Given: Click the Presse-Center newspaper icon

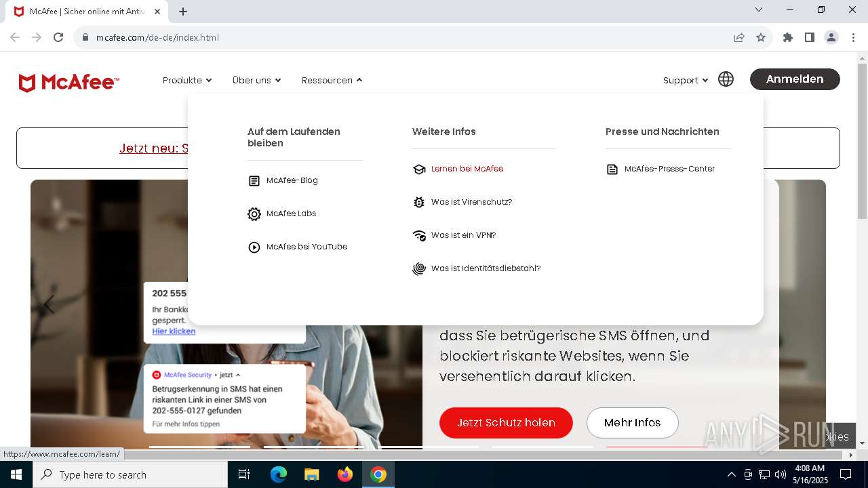Looking at the screenshot, I should pyautogui.click(x=612, y=169).
